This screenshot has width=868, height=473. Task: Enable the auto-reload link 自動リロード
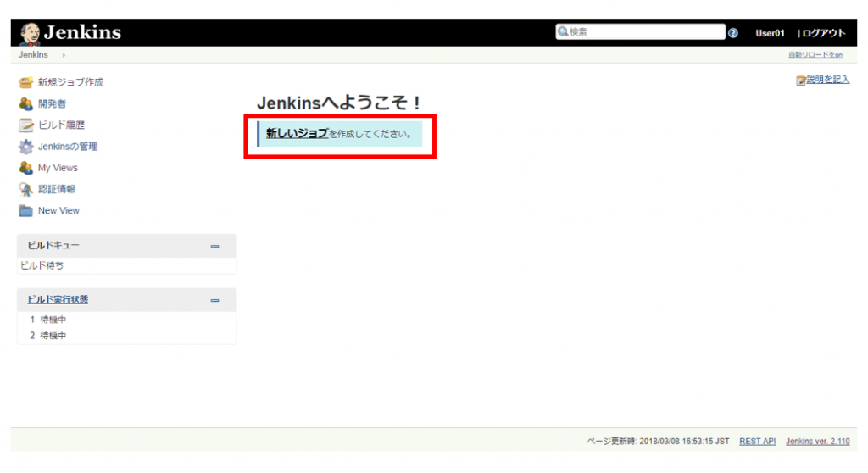pyautogui.click(x=815, y=55)
